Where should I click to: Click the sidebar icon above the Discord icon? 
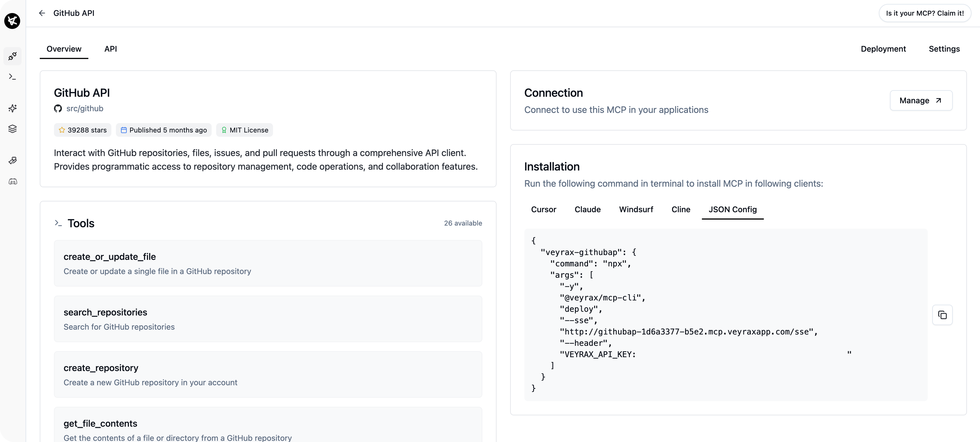(12, 160)
